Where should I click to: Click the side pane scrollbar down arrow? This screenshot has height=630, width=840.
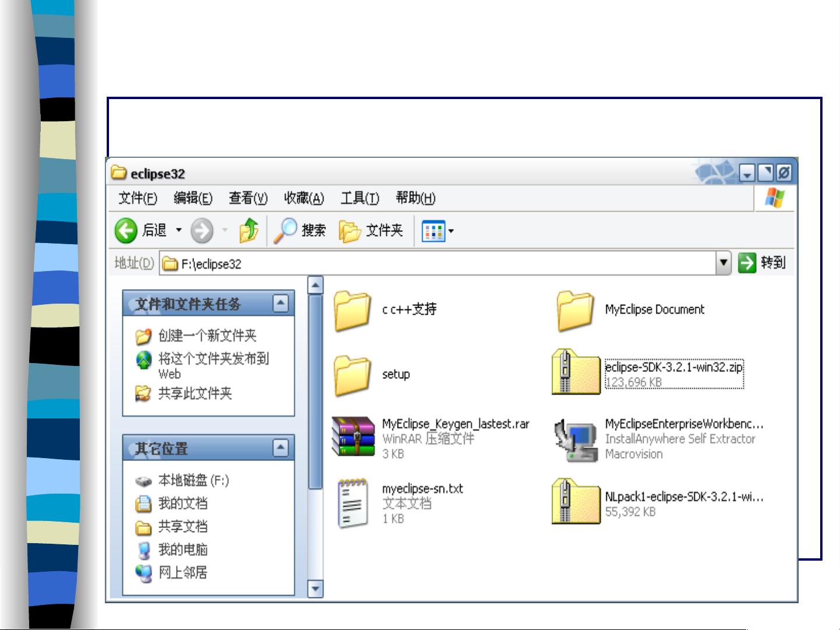(315, 589)
